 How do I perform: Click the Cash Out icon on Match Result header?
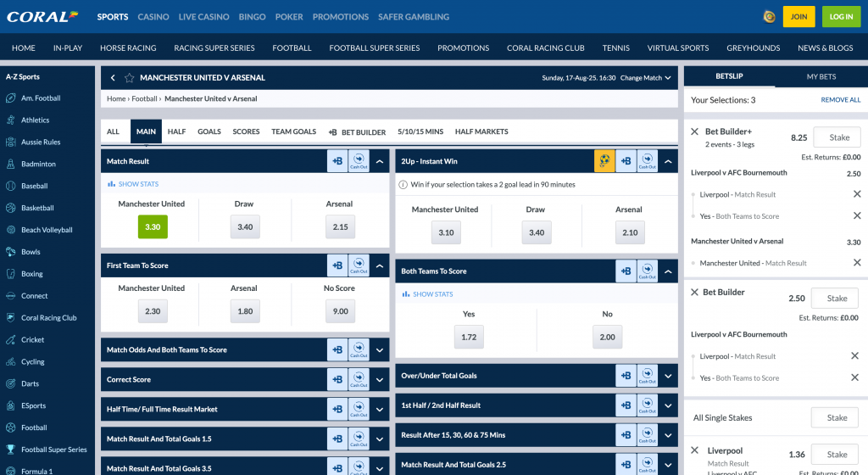pyautogui.click(x=359, y=161)
